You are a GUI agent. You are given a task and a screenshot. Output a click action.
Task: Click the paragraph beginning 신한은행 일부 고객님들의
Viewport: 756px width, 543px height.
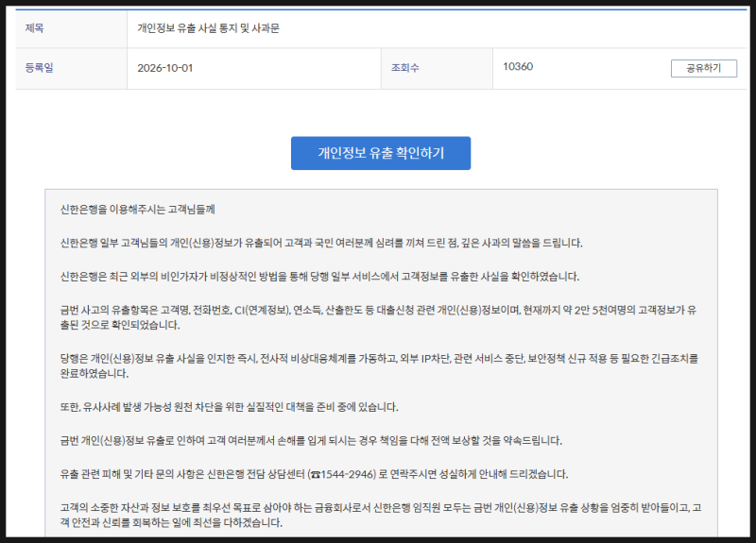(321, 243)
